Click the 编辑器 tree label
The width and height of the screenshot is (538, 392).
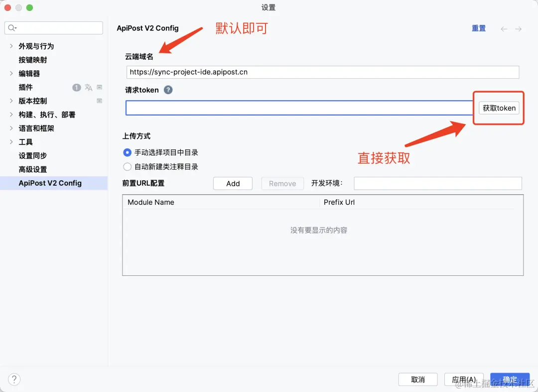coord(29,73)
